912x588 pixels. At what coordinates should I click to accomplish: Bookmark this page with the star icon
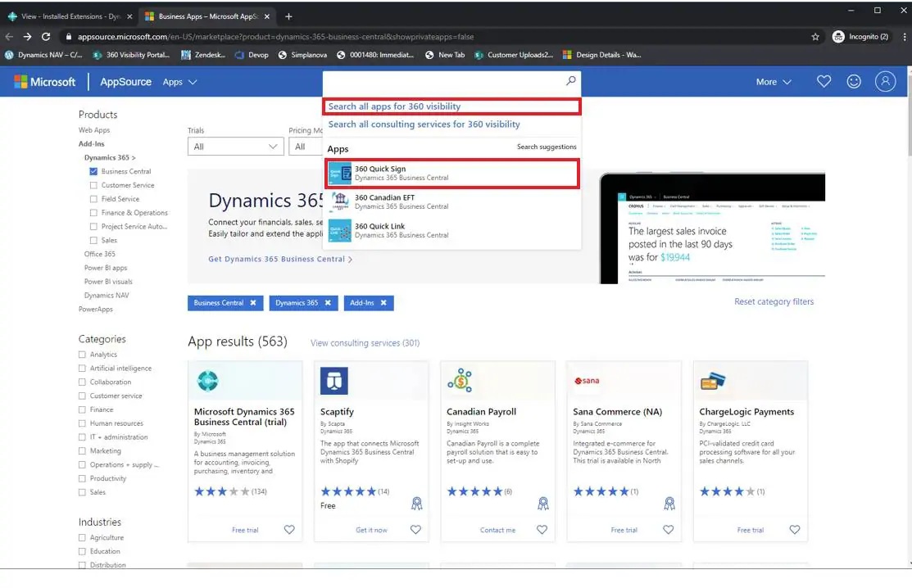click(x=815, y=37)
